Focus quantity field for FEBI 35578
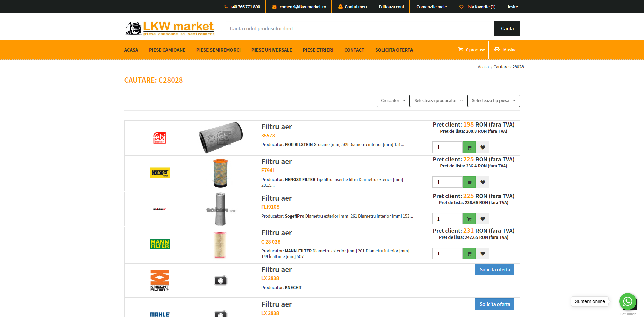This screenshot has height=317, width=644. 447,147
